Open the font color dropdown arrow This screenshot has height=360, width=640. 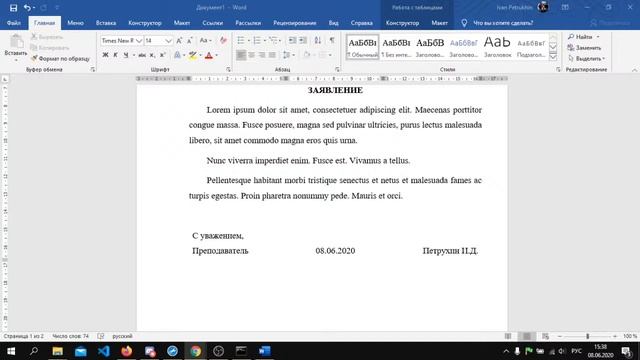tap(216, 55)
